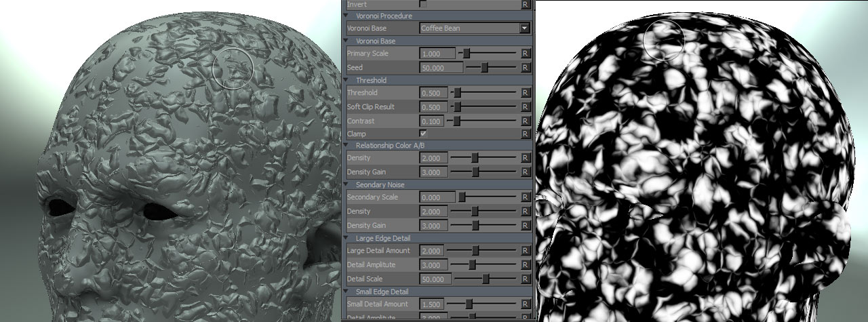Click the Detail Amplitute slider handle
This screenshot has width=868, height=322.
472,265
